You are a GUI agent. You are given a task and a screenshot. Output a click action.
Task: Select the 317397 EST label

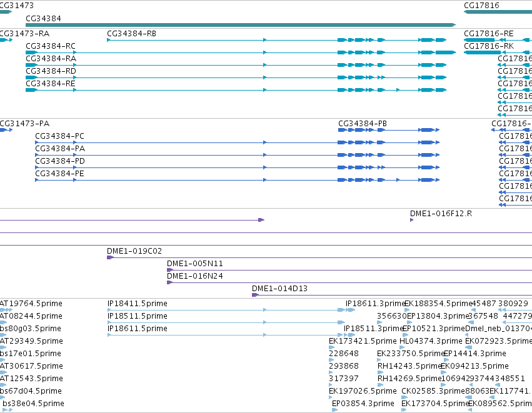344,379
